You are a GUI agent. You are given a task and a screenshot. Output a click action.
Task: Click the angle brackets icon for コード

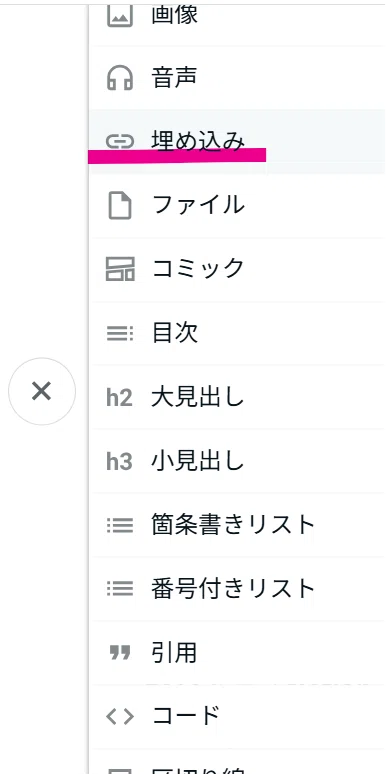pos(120,716)
